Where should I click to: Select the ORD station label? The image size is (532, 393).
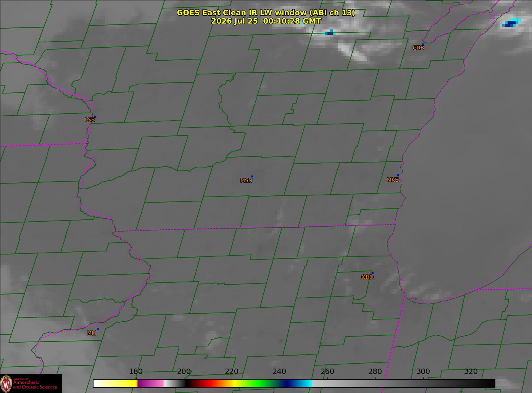pyautogui.click(x=367, y=277)
